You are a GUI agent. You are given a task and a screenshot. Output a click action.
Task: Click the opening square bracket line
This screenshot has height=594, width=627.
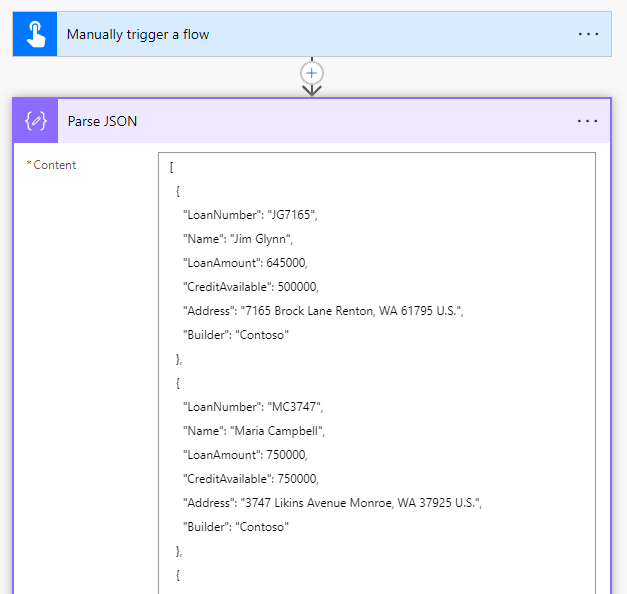[172, 167]
